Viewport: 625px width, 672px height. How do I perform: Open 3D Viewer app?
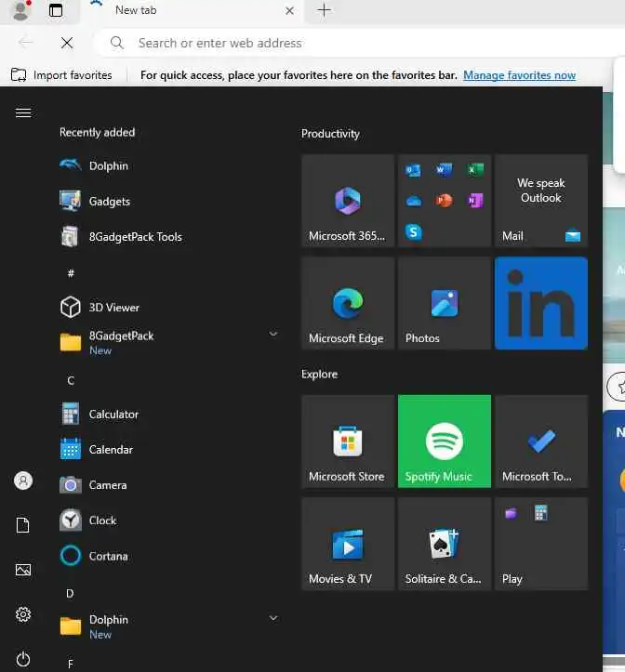[x=169, y=308]
